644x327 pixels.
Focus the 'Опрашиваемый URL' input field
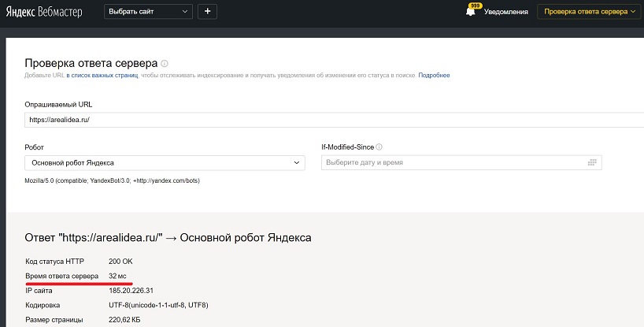(x=335, y=120)
